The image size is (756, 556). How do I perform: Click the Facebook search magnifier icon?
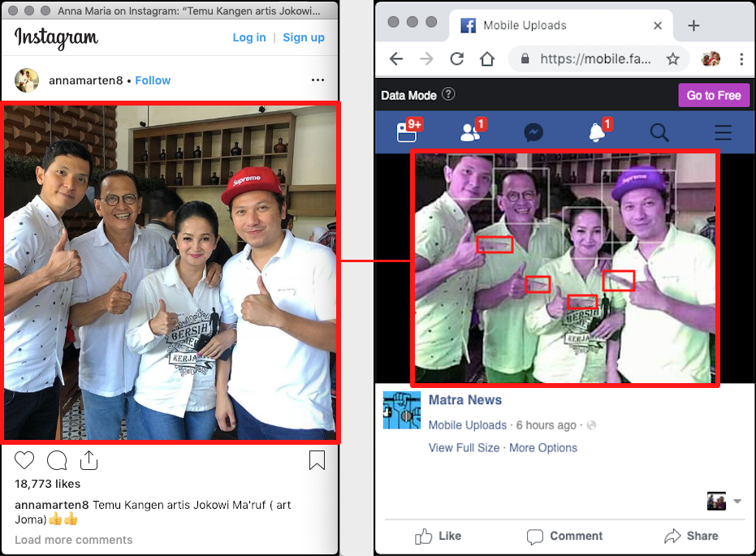click(659, 132)
